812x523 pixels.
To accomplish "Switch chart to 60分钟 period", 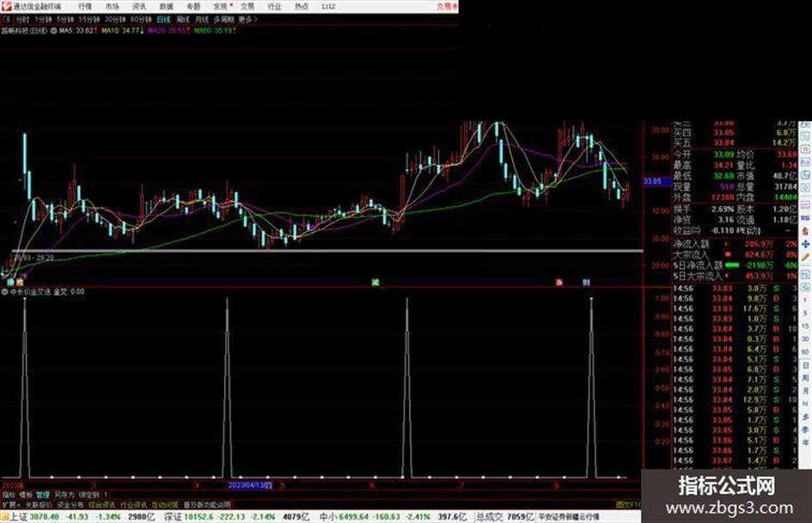I will [x=140, y=19].
